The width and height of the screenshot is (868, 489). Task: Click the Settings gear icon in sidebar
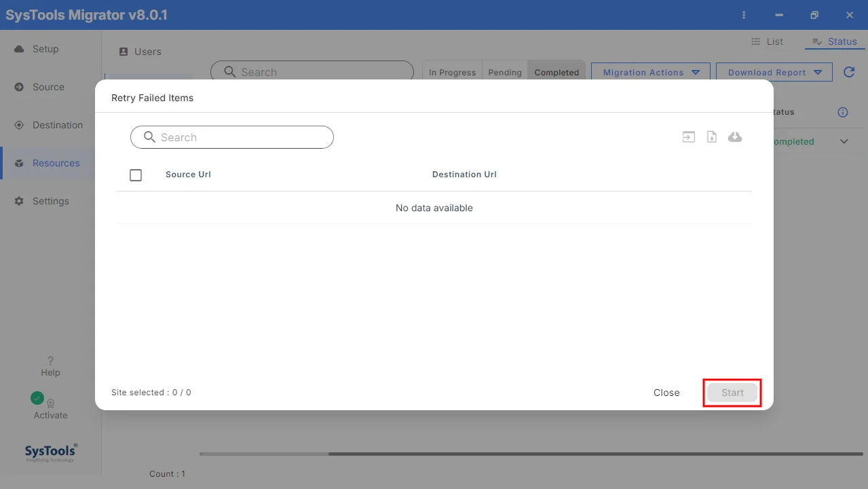tap(19, 201)
